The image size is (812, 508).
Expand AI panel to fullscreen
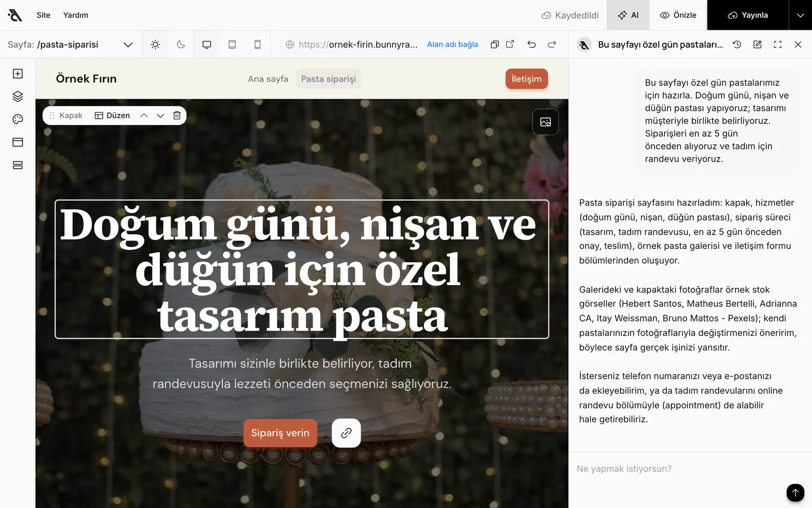point(777,44)
